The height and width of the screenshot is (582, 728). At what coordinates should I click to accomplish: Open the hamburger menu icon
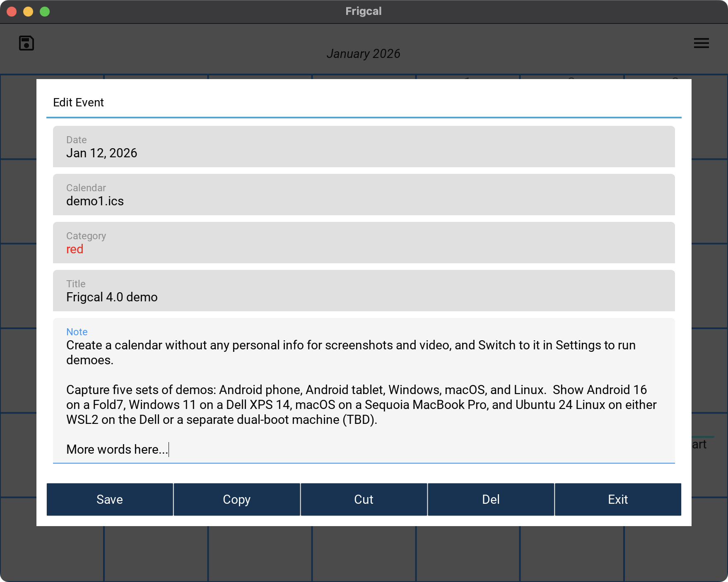pyautogui.click(x=701, y=43)
